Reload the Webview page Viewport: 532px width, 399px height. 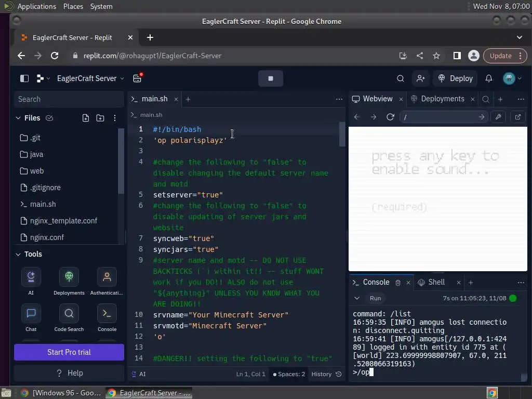click(390, 117)
